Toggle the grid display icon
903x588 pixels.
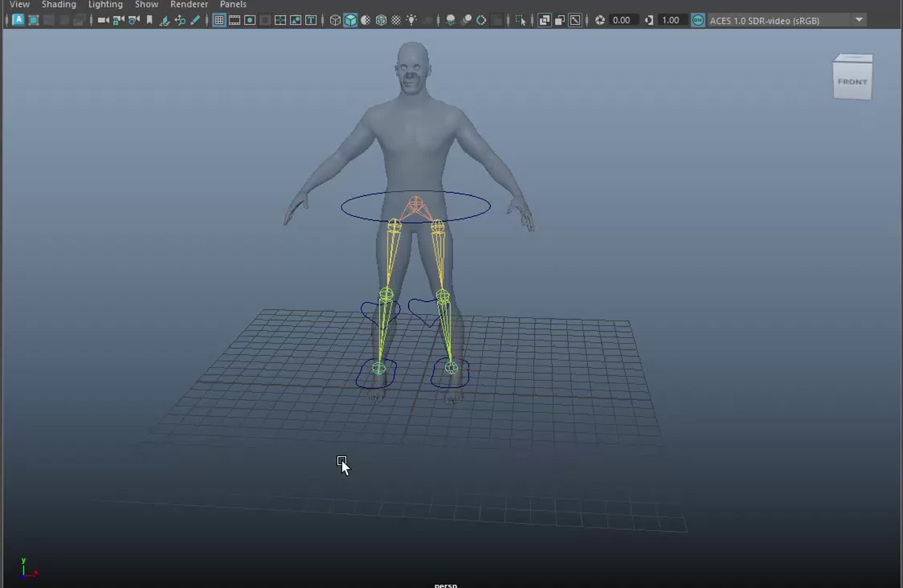pos(219,20)
